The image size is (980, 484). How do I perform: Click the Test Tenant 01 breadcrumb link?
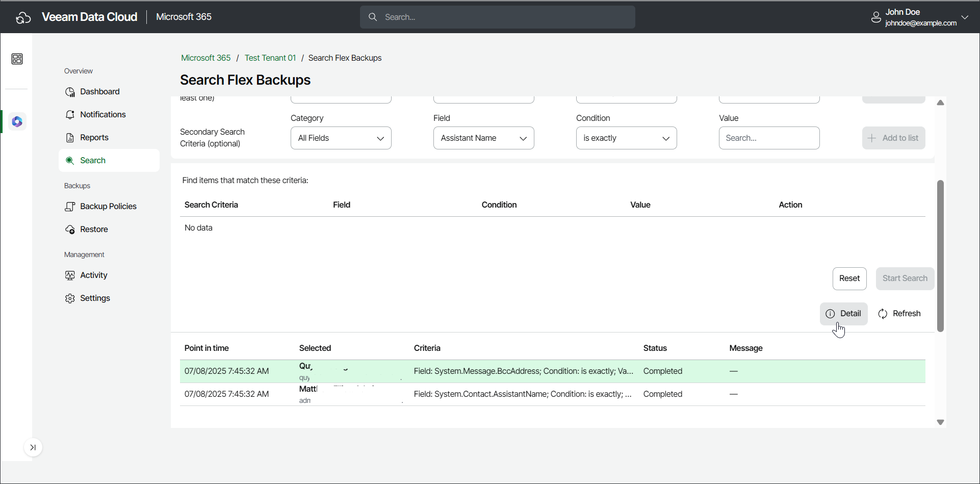coord(270,58)
